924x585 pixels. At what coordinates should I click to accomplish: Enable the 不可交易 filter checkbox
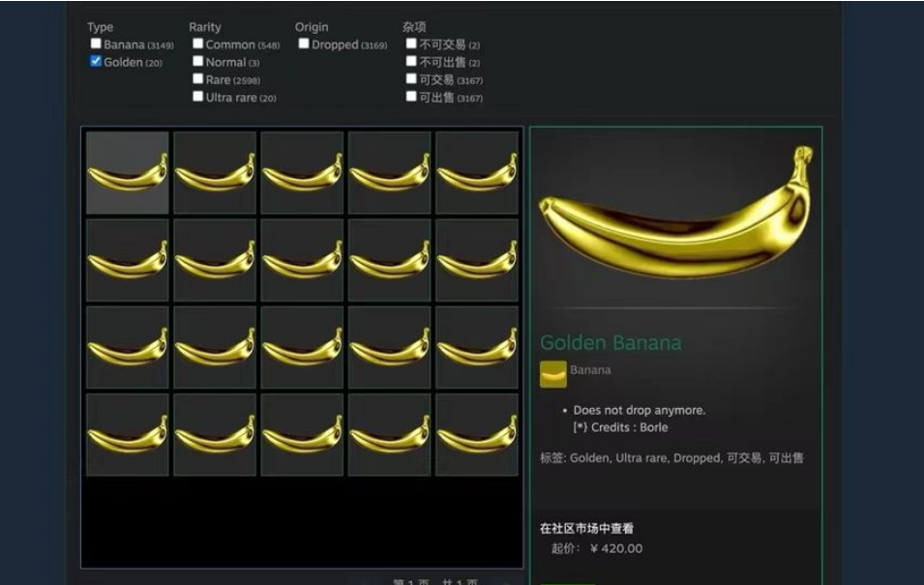coord(411,44)
